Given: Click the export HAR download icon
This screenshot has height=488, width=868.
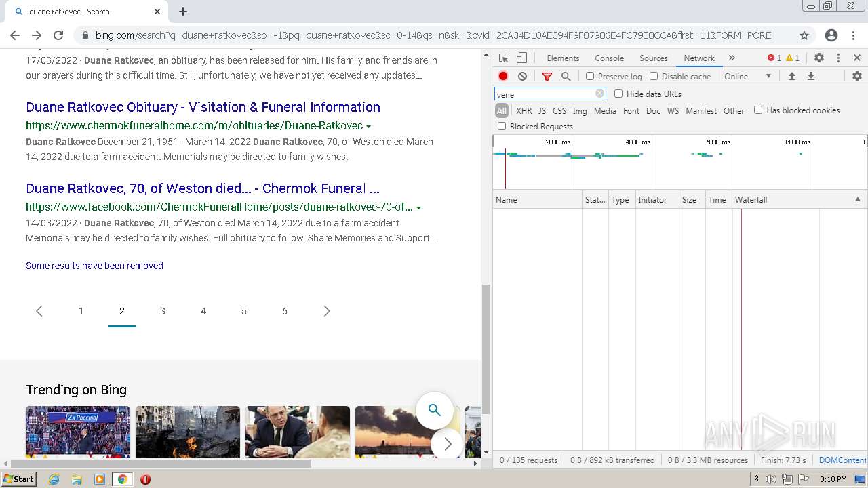Looking at the screenshot, I should pos(810,77).
